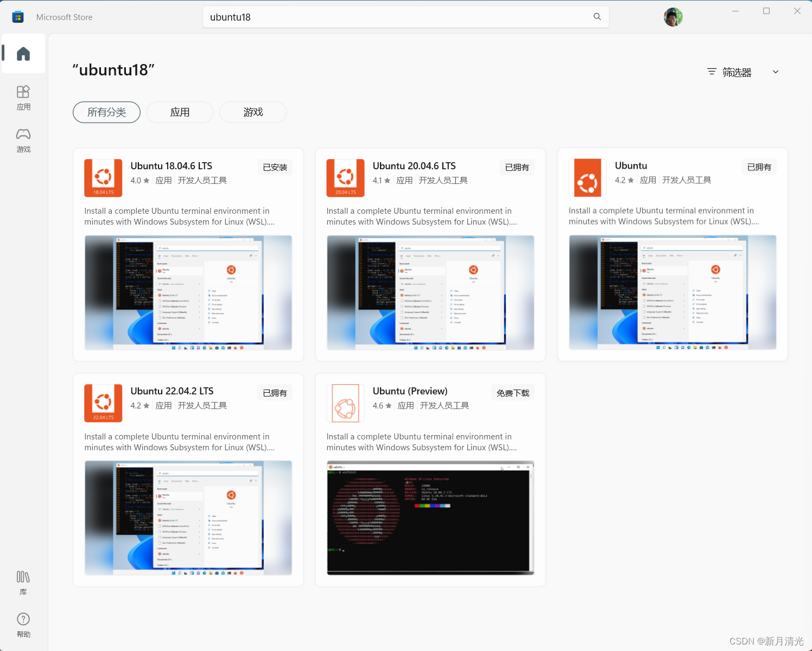The height and width of the screenshot is (651, 812).
Task: Open the 筛选器 filter label
Action: coord(737,72)
